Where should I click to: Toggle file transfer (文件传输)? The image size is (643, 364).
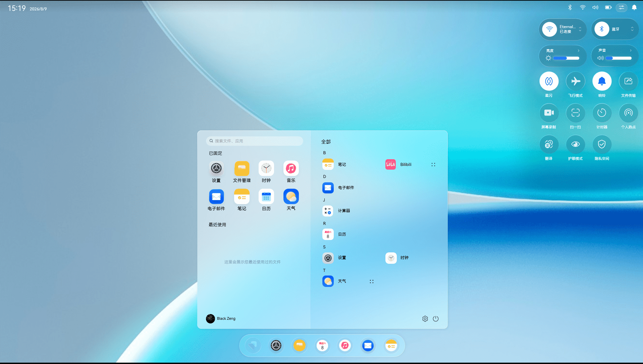[x=629, y=81]
